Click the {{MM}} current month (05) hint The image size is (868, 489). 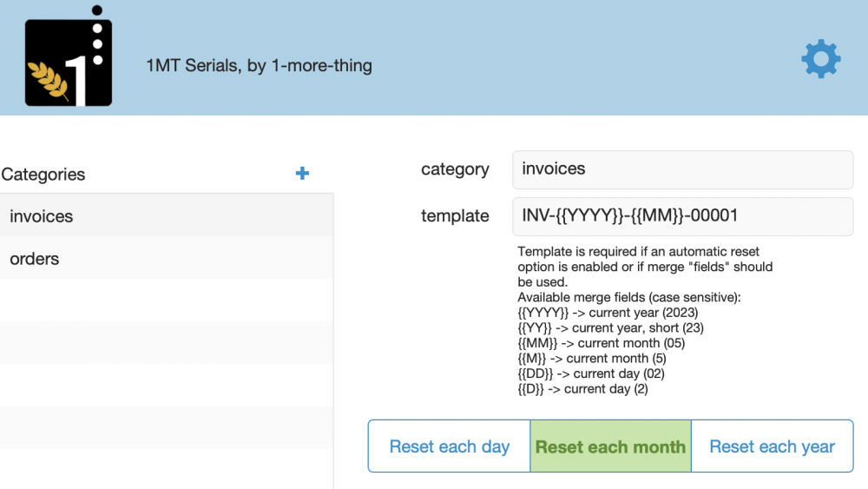[601, 343]
